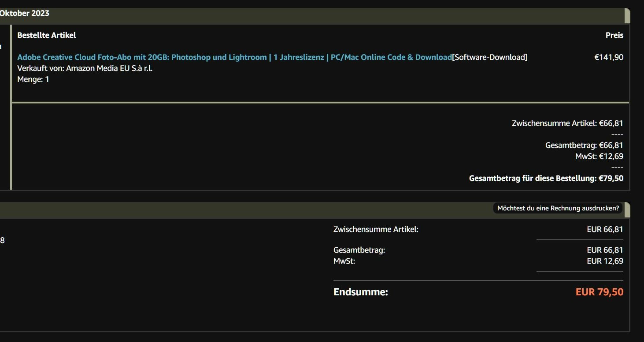The image size is (644, 342).
Task: Click the [Software-Download] label after the product title
Action: tap(490, 57)
